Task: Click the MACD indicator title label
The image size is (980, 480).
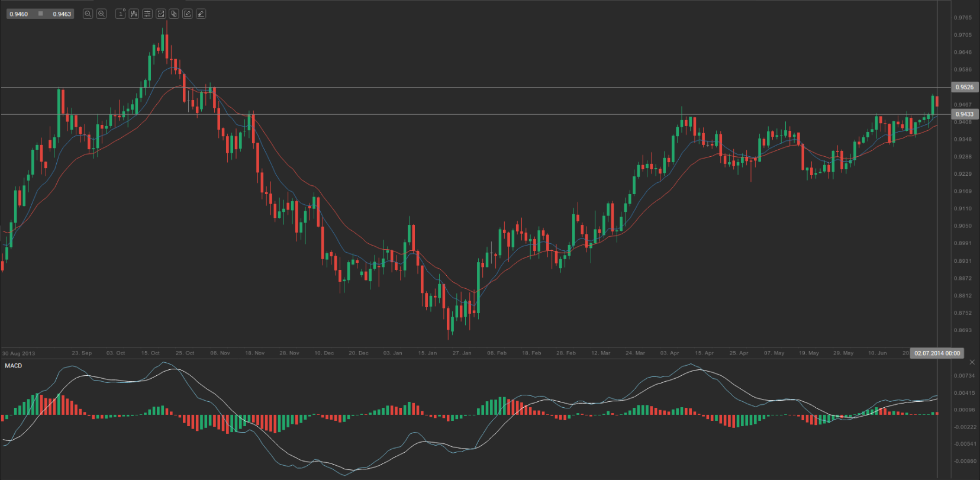Action: (x=14, y=366)
